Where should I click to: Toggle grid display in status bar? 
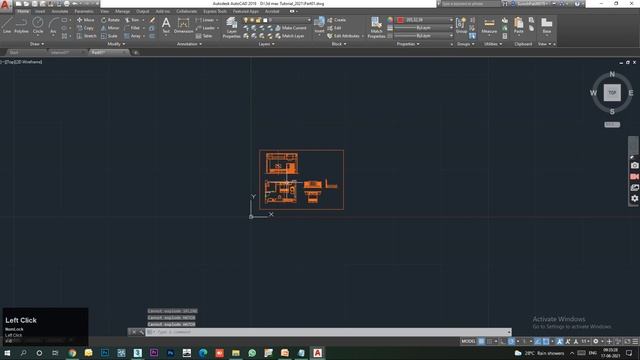pyautogui.click(x=482, y=341)
